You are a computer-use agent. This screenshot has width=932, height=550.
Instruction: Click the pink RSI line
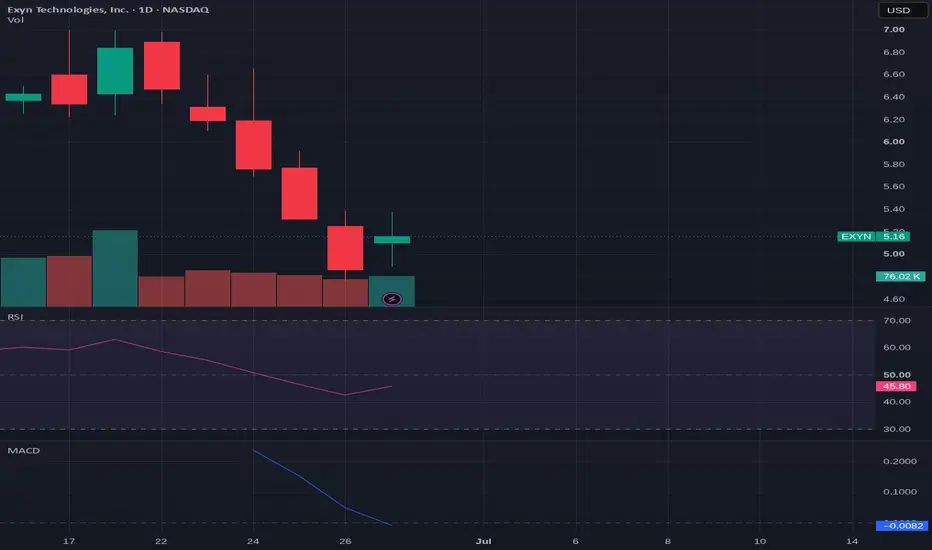(208, 360)
